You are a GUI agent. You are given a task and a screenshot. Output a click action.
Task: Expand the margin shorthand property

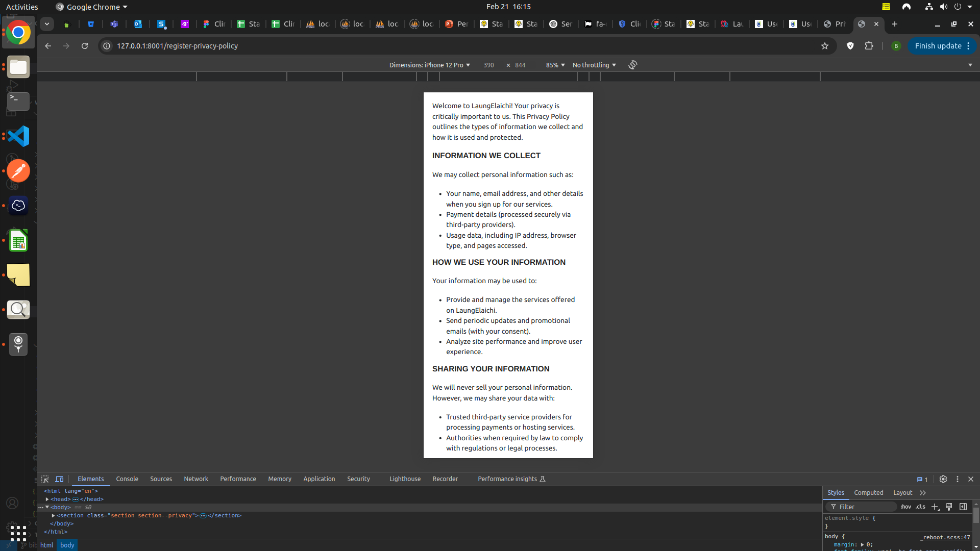(862, 544)
